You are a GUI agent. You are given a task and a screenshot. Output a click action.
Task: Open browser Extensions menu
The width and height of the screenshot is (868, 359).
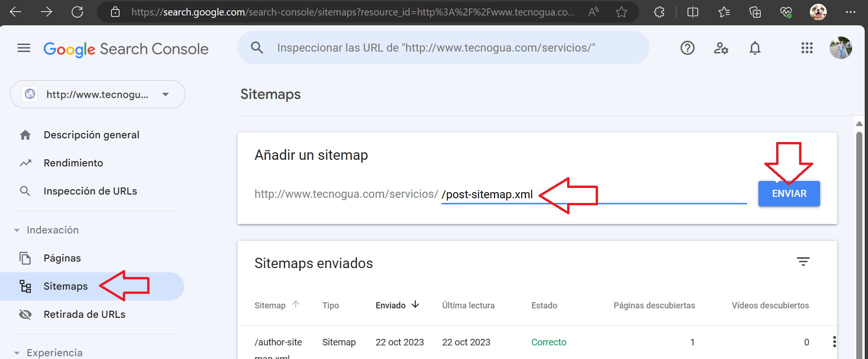[x=659, y=12]
